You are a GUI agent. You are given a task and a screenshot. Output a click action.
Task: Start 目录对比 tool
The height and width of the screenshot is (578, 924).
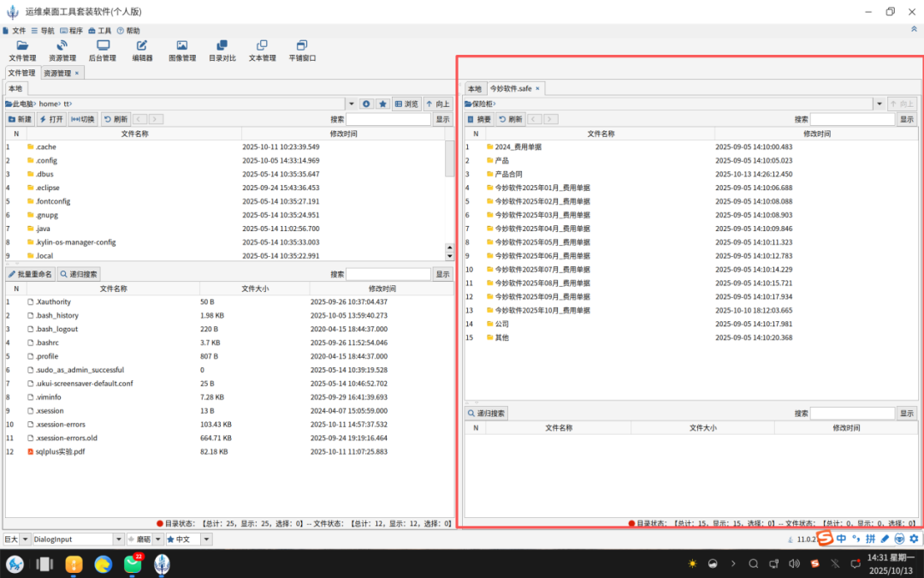[222, 51]
